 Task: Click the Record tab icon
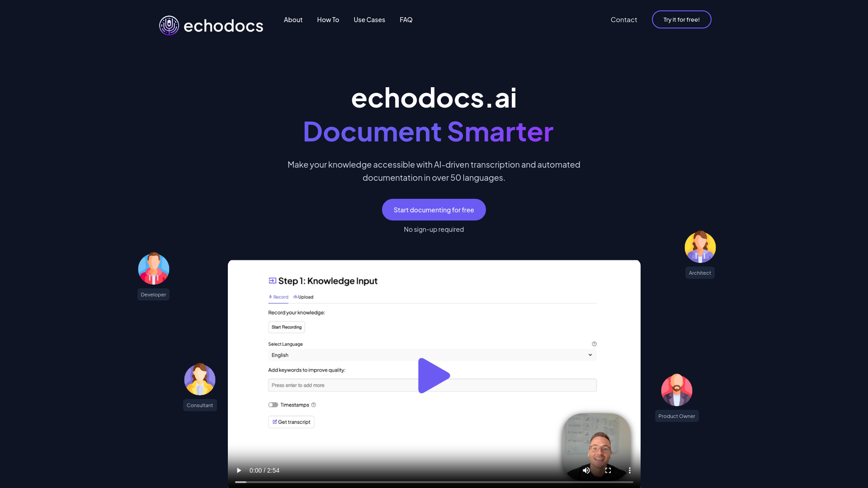[271, 296]
